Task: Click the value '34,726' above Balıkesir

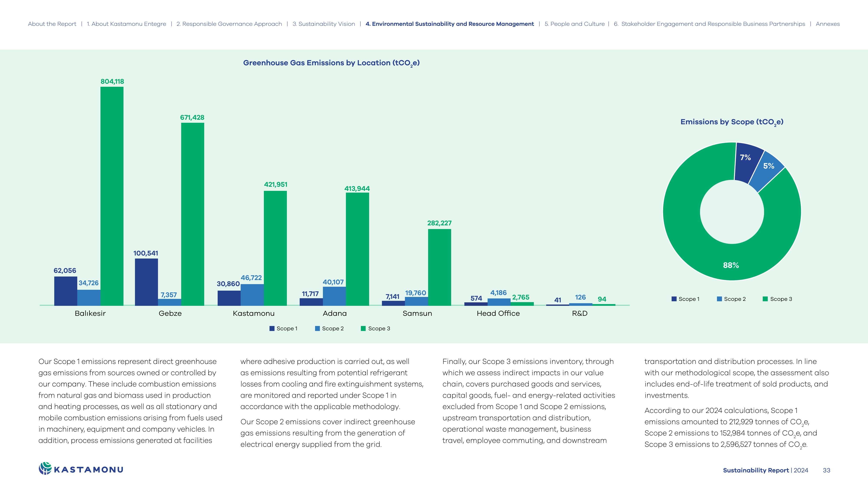Action: pyautogui.click(x=89, y=283)
